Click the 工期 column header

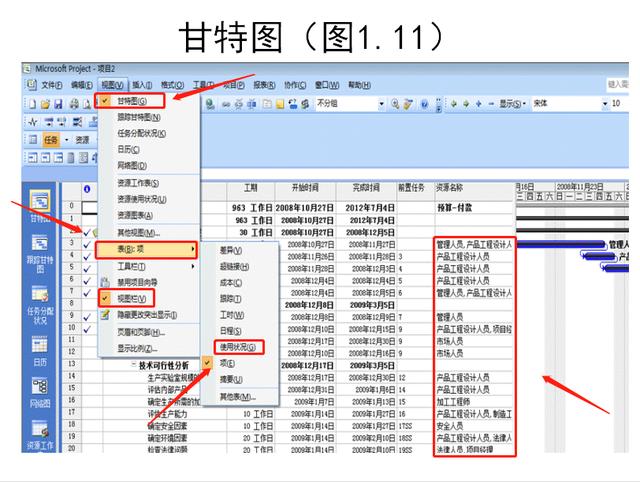click(251, 188)
